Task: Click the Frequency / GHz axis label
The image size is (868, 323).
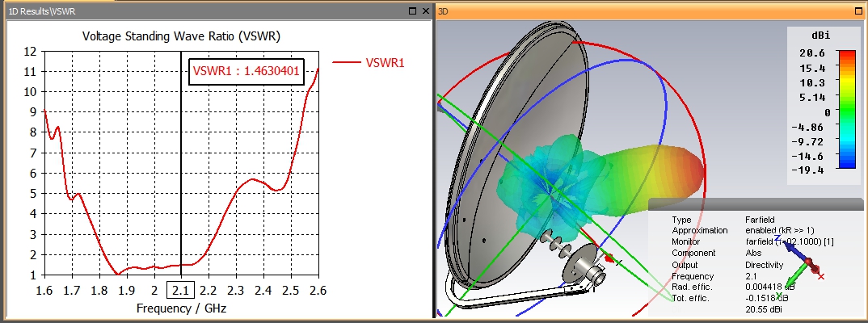Action: [x=181, y=308]
